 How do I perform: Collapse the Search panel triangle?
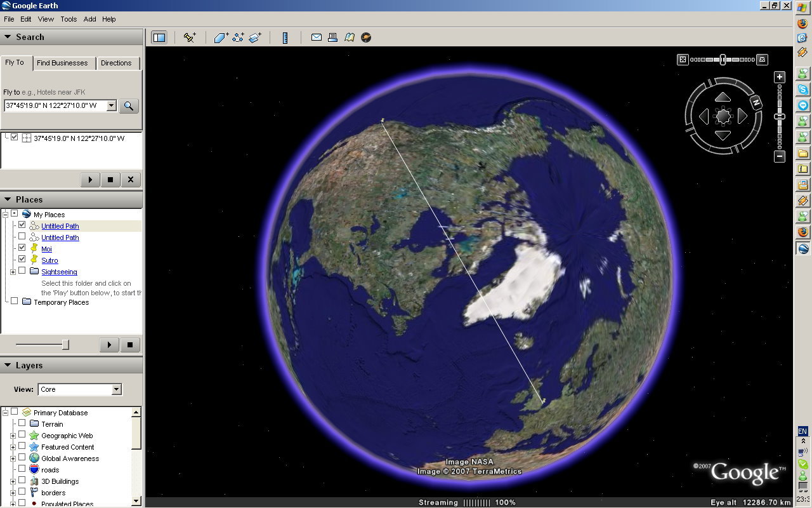(8, 37)
